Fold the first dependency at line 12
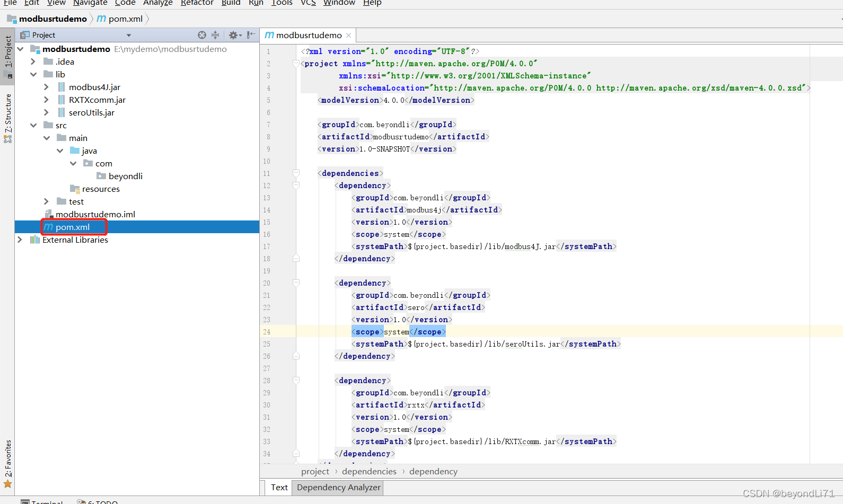This screenshot has width=843, height=504. 296,185
